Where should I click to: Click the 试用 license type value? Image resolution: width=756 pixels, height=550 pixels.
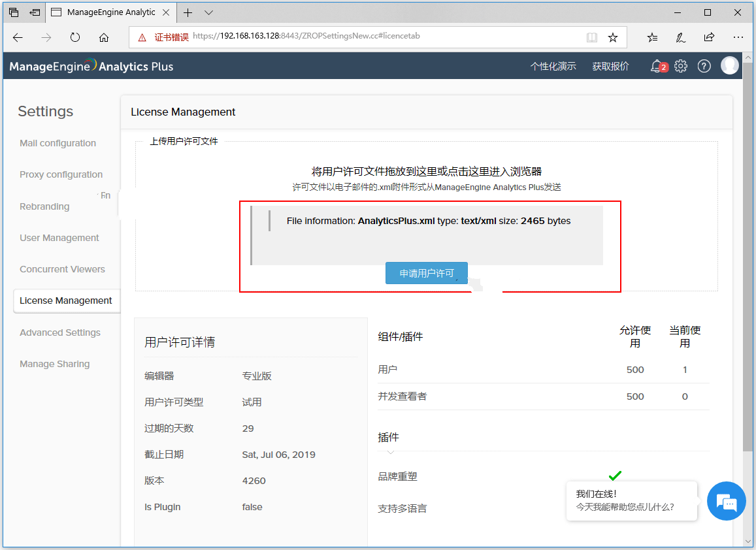(252, 402)
